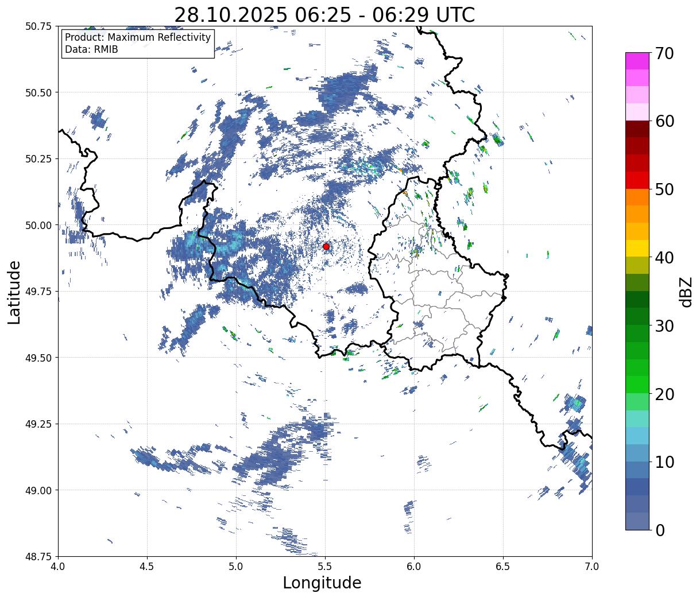Screen dimensions: 700x597
Task: Click the longitude tick label 4.5
Action: [147, 567]
